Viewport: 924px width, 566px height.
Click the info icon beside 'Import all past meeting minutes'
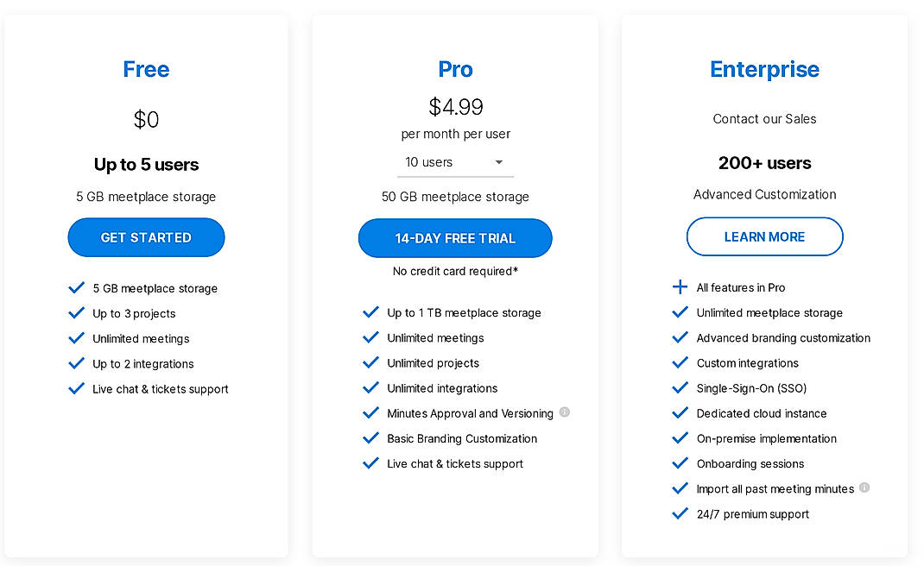pos(865,488)
